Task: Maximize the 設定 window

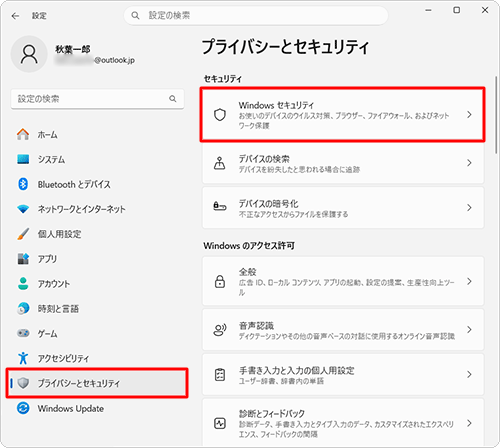Action: coord(457,10)
